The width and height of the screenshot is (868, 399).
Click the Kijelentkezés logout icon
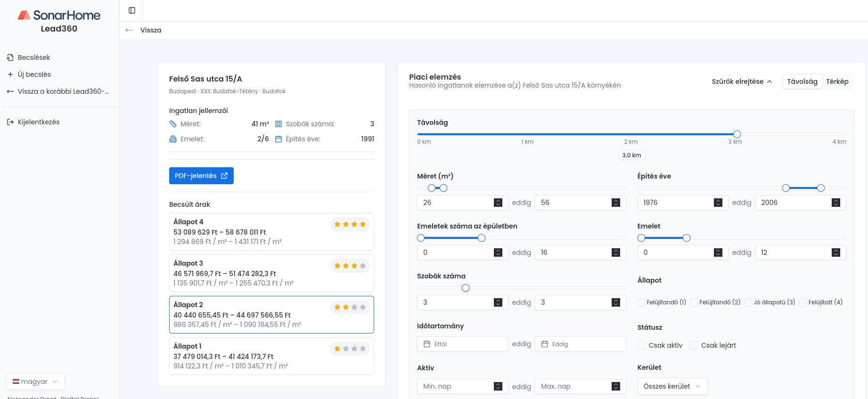(10, 122)
